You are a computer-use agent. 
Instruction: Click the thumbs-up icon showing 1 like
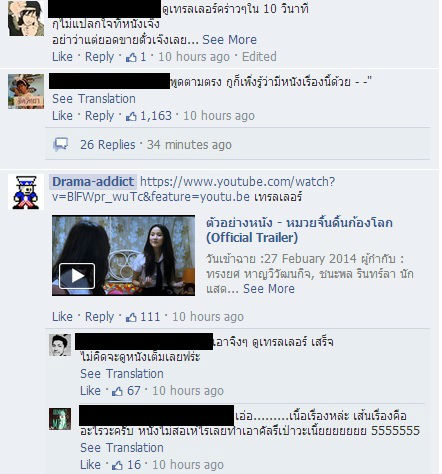tap(131, 57)
